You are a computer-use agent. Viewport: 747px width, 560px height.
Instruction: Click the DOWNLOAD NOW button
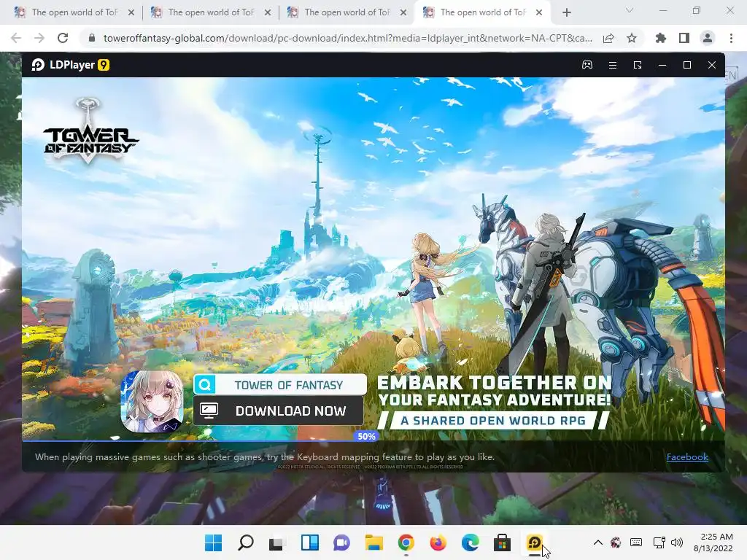[x=278, y=411]
